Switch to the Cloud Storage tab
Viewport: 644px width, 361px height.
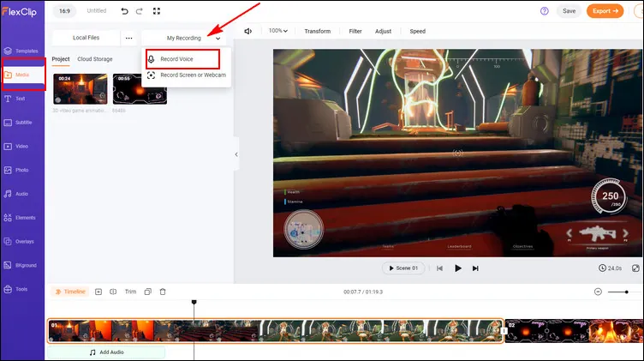click(x=95, y=59)
